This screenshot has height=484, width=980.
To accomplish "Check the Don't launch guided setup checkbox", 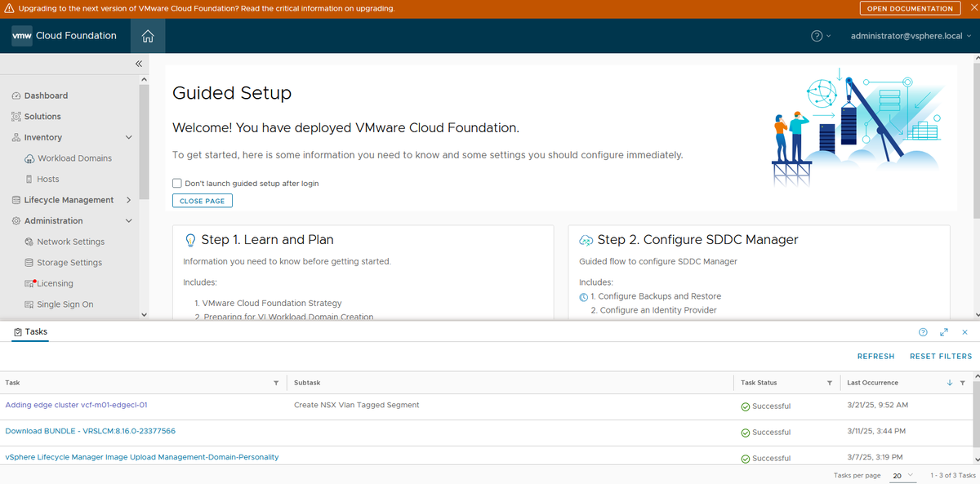I will (176, 183).
